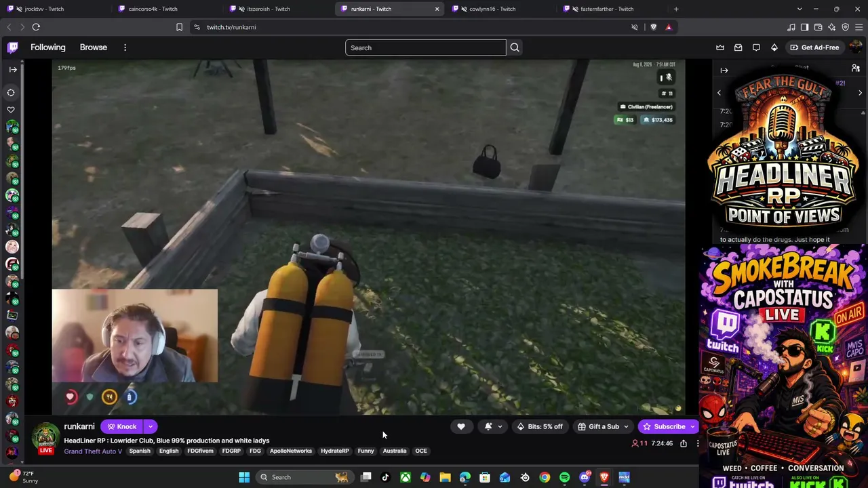Open the Get Bits diamond icon

coord(774,47)
